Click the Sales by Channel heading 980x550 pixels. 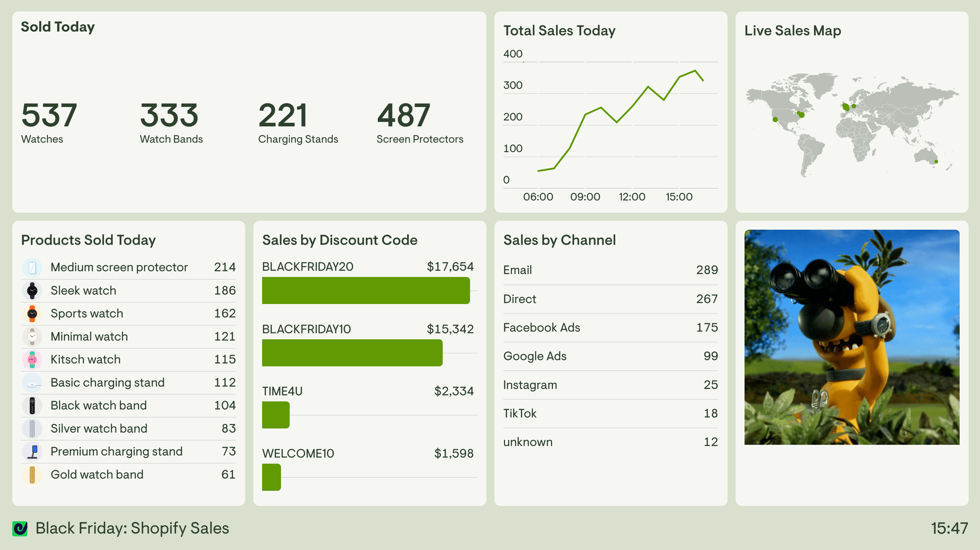coord(559,240)
